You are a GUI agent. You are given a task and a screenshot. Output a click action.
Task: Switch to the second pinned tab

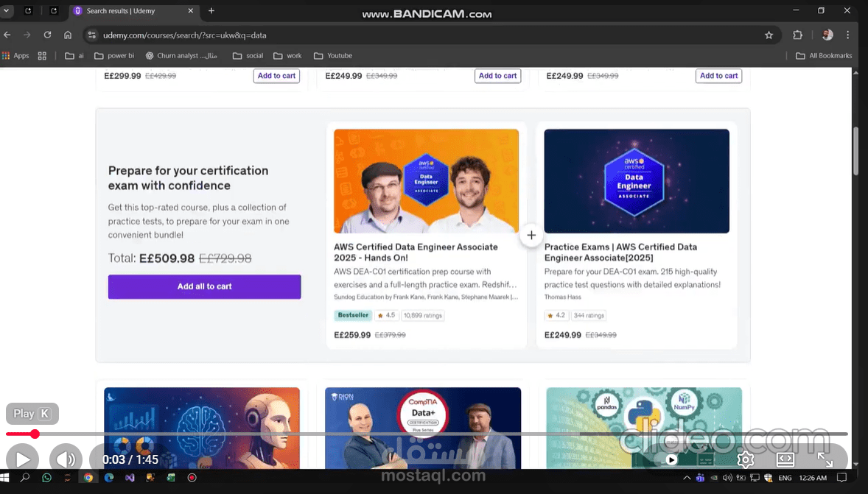(54, 10)
